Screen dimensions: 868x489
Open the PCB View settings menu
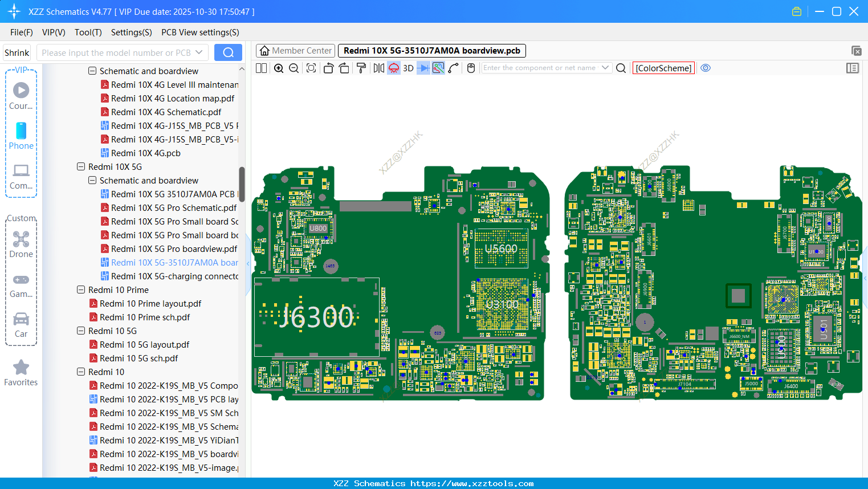click(199, 32)
